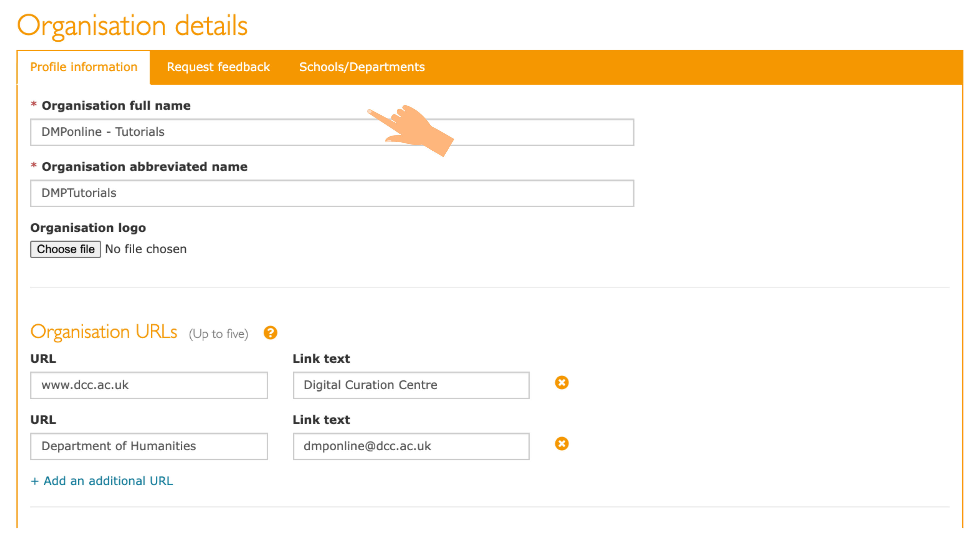
Task: Click the Organisation URLs help question icon
Action: (x=270, y=333)
